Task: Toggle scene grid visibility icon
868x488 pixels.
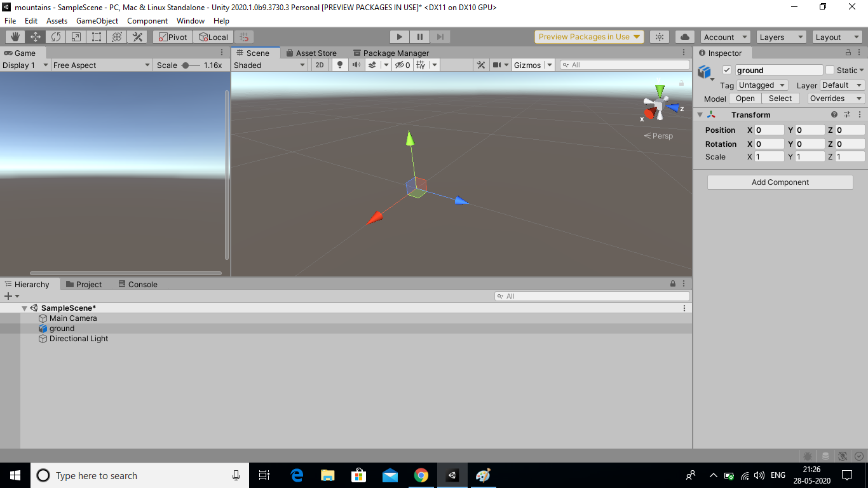Action: pos(421,65)
